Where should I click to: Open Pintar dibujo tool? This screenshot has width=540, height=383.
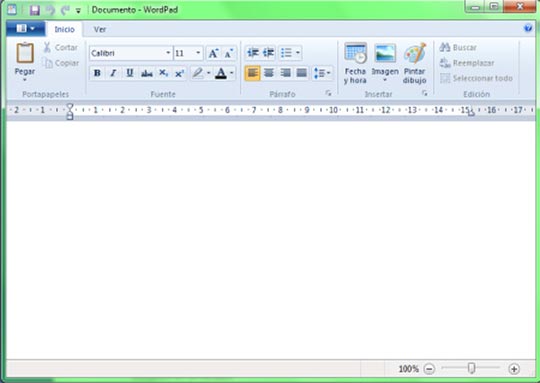[x=415, y=64]
